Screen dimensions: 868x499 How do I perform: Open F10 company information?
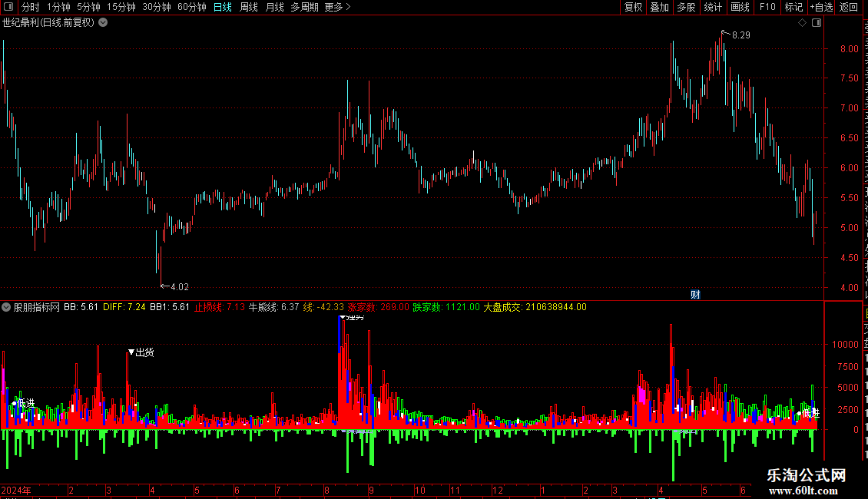767,7
